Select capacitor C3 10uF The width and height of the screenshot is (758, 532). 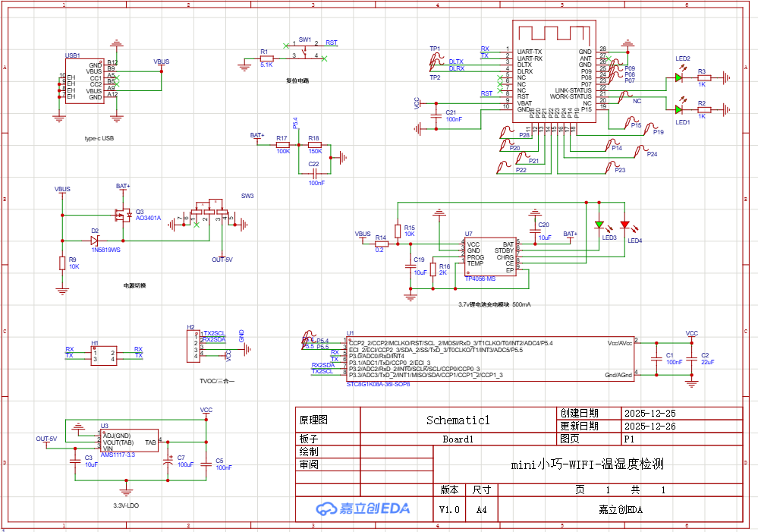coord(75,461)
